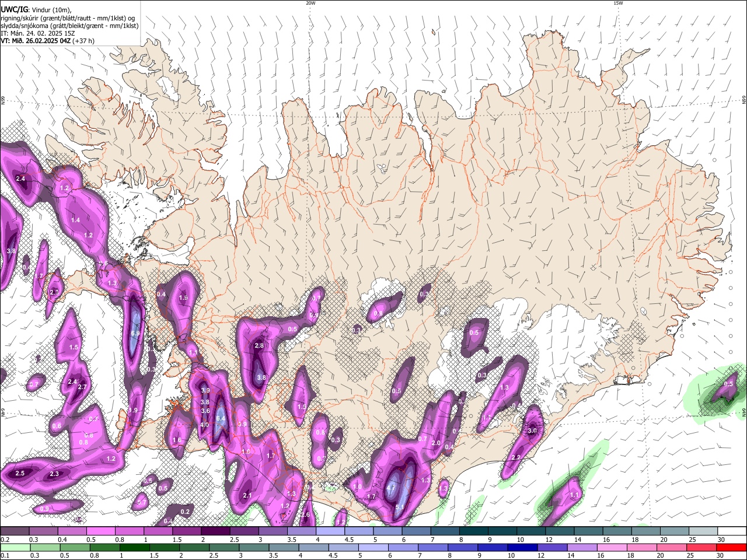The image size is (747, 560).
Task: Choose the white 30 snowfall legend swatch
Action: [x=731, y=531]
